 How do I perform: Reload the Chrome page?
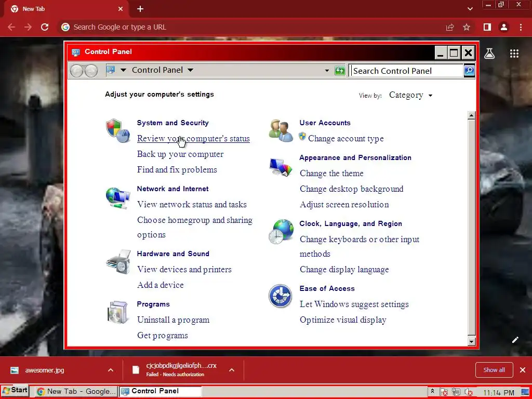45,27
